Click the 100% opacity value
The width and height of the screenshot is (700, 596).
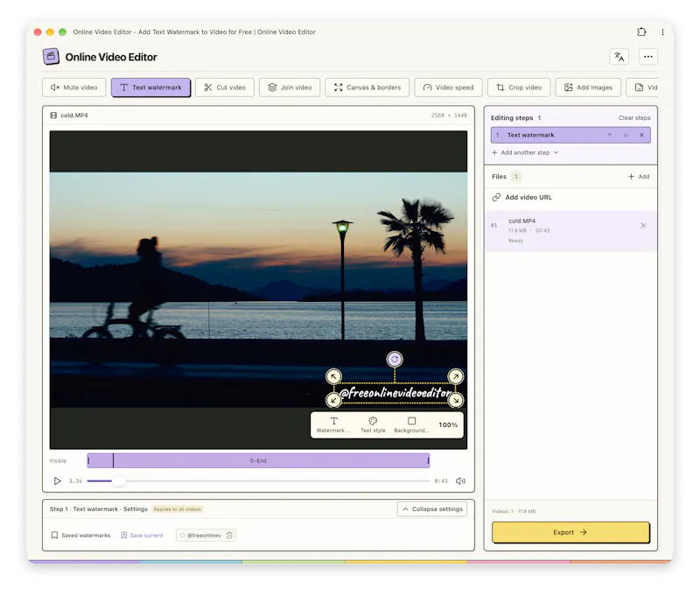click(x=448, y=424)
